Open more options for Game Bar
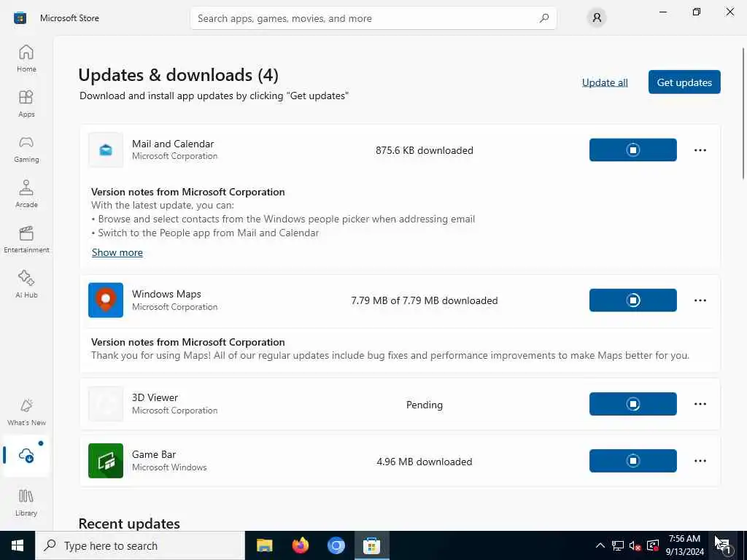The image size is (747, 560). [x=700, y=461]
